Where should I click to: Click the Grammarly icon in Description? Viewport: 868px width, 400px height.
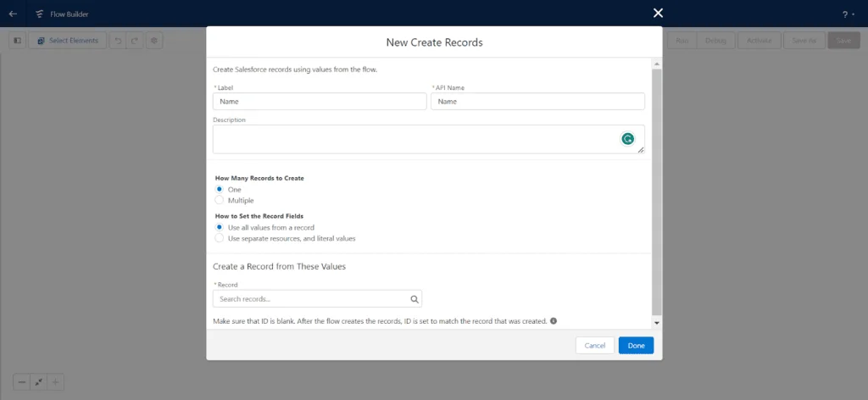[x=627, y=139]
